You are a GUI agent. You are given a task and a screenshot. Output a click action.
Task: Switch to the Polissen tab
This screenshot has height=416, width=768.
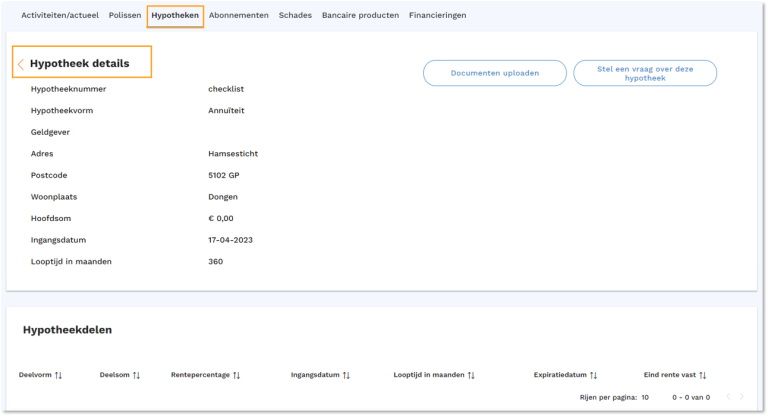point(125,15)
